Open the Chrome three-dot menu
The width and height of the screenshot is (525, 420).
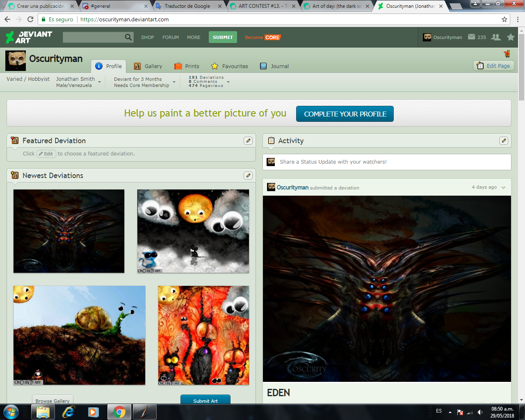[518, 19]
